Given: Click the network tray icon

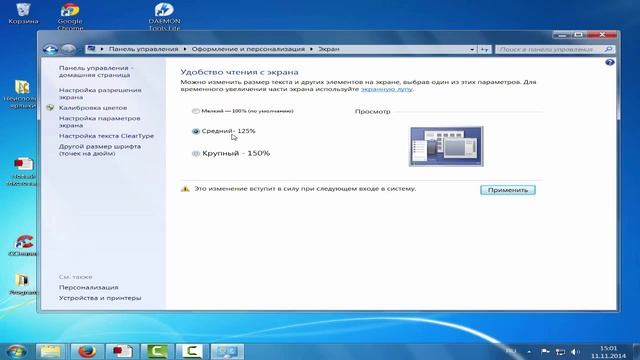Looking at the screenshot, I should click(x=560, y=352).
